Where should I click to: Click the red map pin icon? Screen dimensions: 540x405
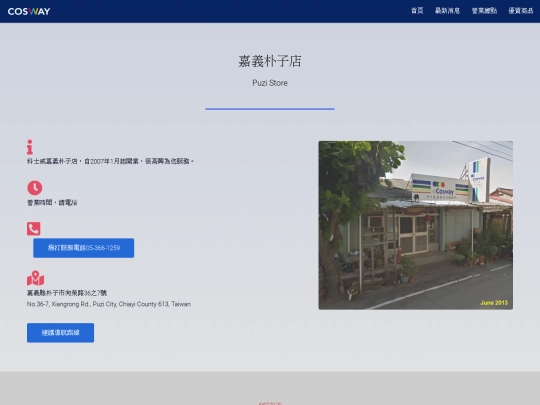pos(35,278)
